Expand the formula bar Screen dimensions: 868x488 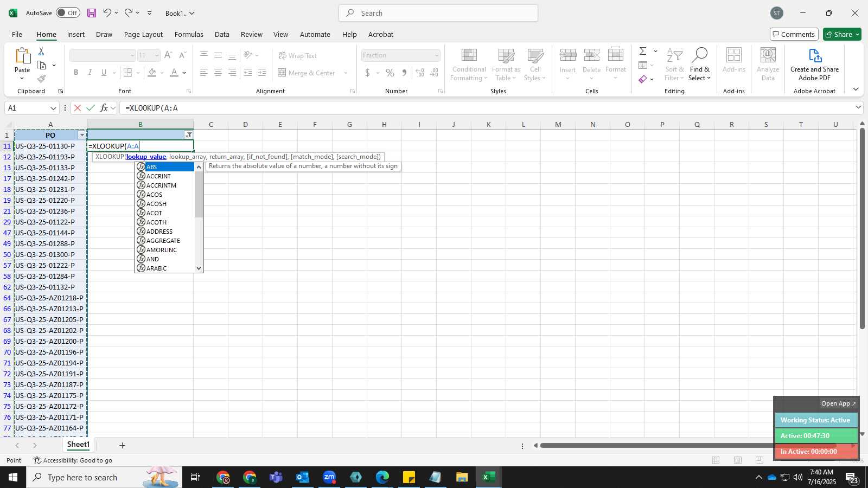click(858, 107)
